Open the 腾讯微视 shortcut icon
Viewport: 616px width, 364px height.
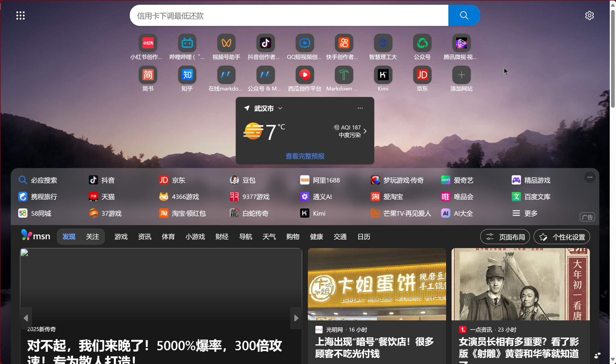coord(461,43)
